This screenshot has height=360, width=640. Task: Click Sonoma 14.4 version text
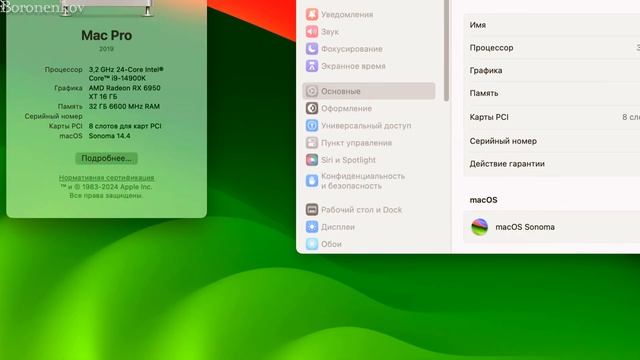[109, 136]
